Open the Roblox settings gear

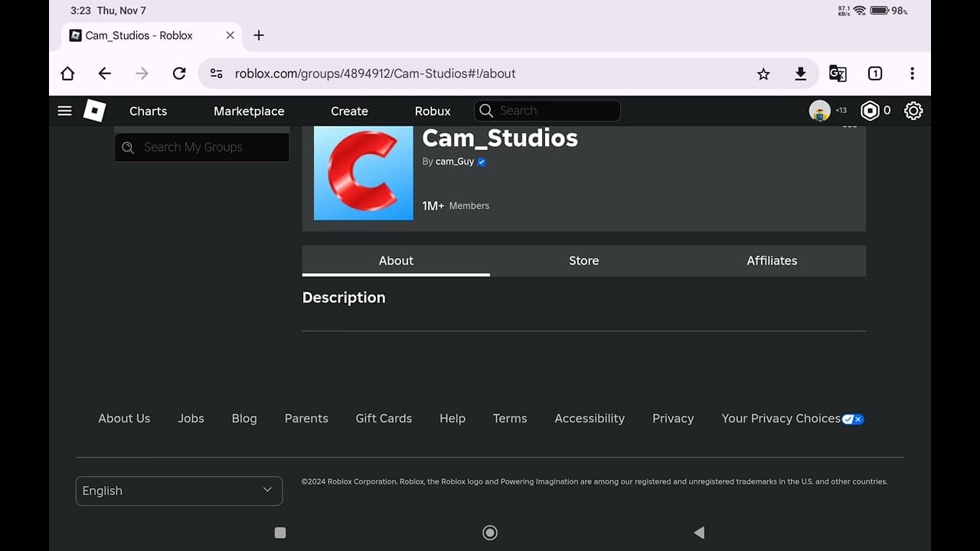click(913, 111)
